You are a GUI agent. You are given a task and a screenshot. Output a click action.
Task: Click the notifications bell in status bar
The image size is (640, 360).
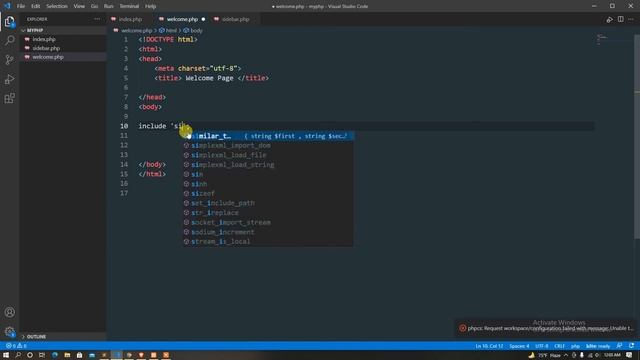pos(631,346)
